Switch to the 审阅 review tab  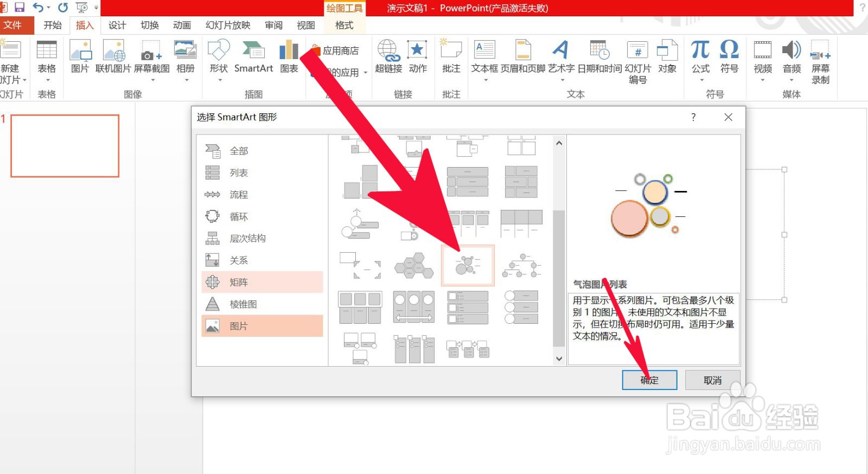(x=273, y=25)
